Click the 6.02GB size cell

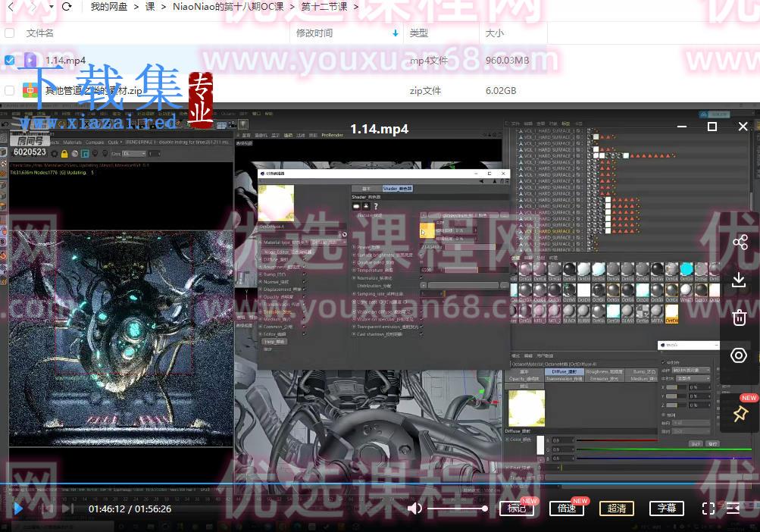501,91
